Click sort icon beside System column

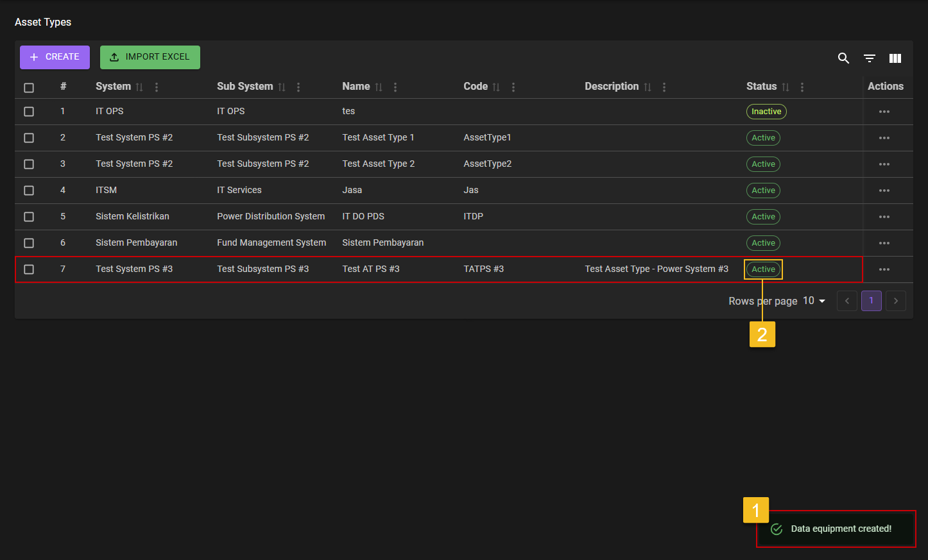pyautogui.click(x=139, y=87)
